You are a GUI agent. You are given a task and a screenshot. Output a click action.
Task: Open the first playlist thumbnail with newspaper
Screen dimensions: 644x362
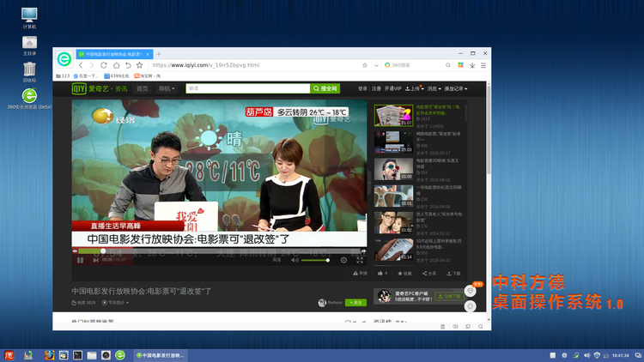pyautogui.click(x=393, y=115)
